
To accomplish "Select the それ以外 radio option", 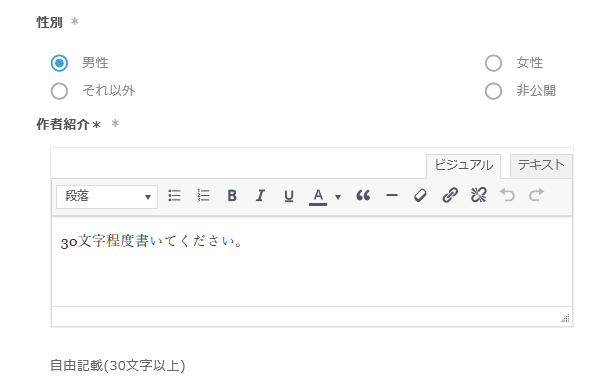I will pyautogui.click(x=59, y=91).
